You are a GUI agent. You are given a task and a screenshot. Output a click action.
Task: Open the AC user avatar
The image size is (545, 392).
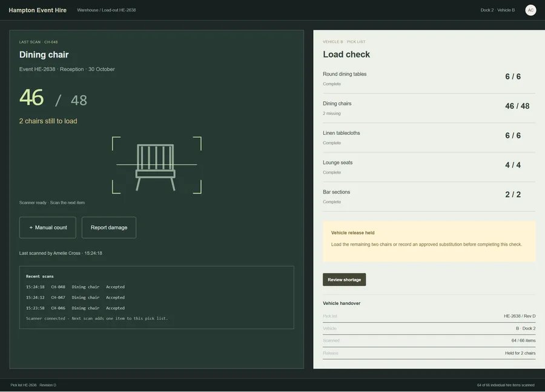(530, 10)
